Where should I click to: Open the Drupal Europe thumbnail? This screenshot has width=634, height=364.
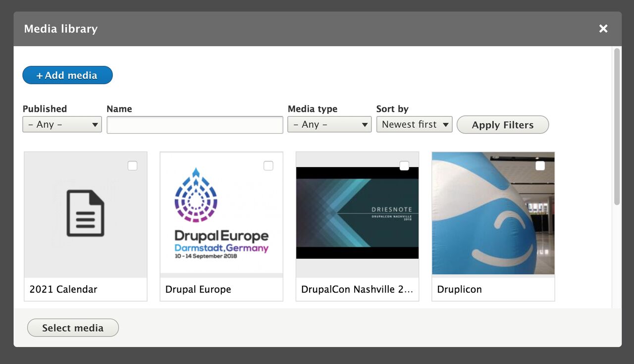point(221,213)
